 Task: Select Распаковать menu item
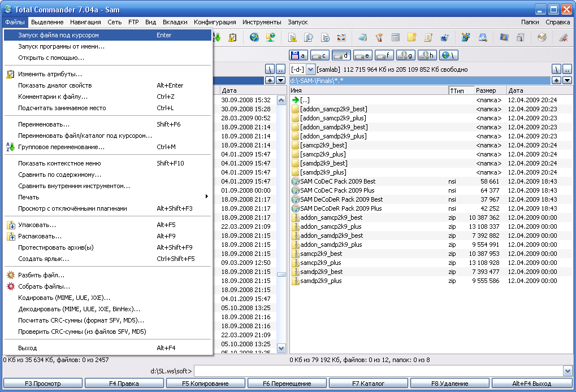(107, 236)
